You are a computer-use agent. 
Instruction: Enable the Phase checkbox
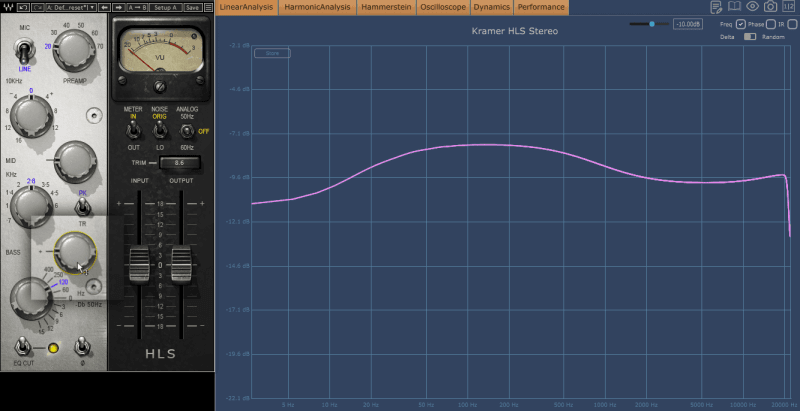pyautogui.click(x=771, y=24)
